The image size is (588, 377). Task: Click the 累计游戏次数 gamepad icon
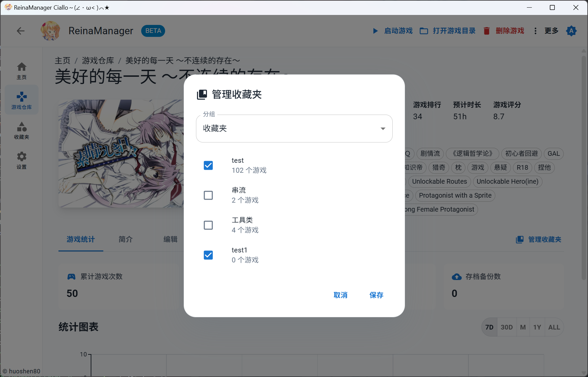tap(71, 276)
